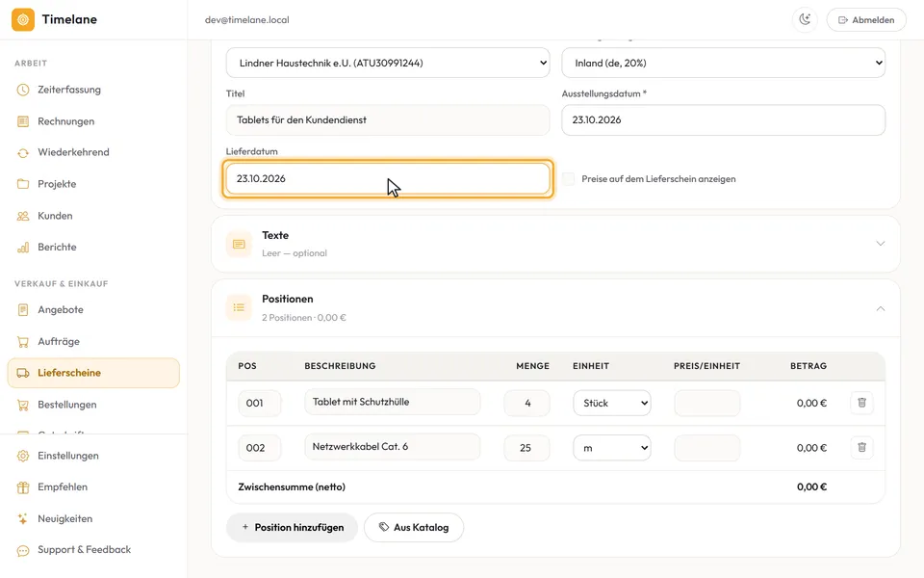Image resolution: width=924 pixels, height=578 pixels.
Task: Open the Stück unit dropdown
Action: [x=612, y=403]
